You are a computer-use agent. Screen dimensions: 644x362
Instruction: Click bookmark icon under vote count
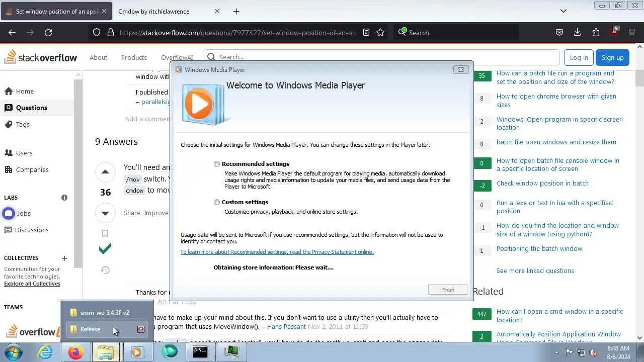[105, 233]
